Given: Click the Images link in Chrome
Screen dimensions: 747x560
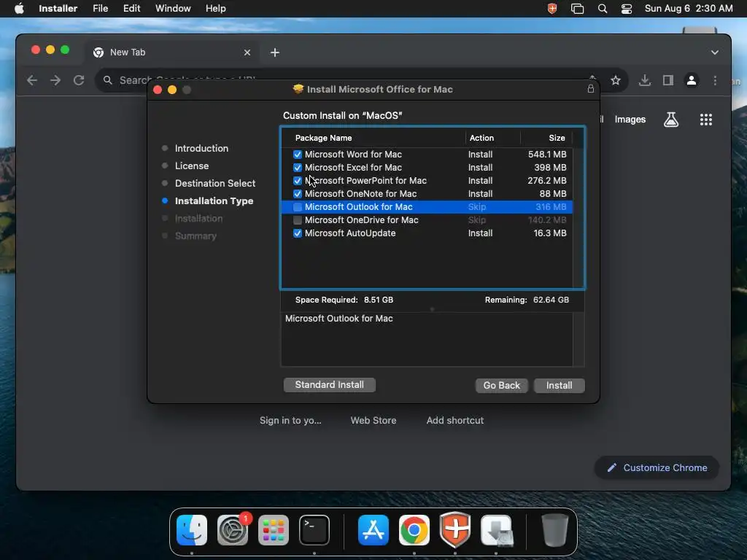Looking at the screenshot, I should tap(630, 119).
